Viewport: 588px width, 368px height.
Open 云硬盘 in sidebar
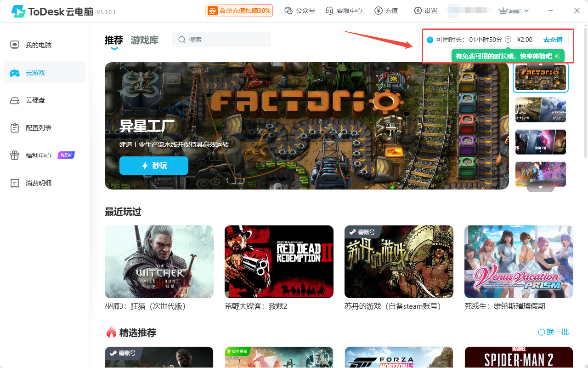(x=45, y=100)
